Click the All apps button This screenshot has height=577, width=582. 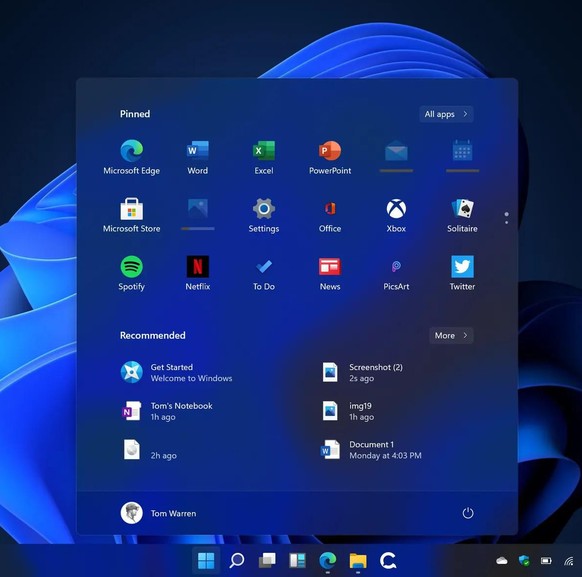pos(447,114)
